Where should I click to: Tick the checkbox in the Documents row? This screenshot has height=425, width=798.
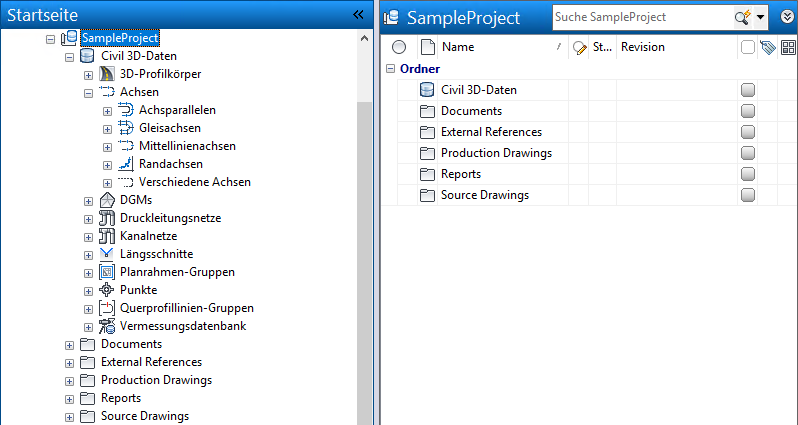point(748,111)
